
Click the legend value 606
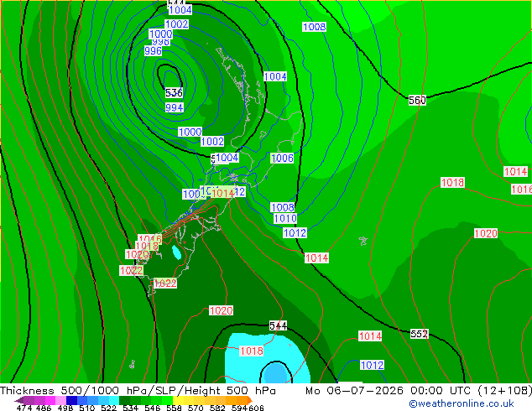[256, 408]
